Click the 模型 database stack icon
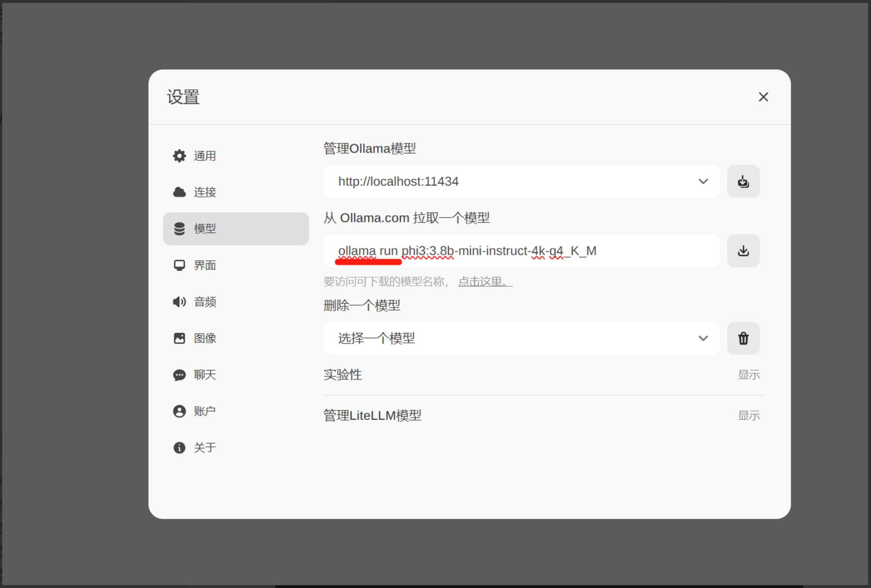Screen dimensions: 871x588 [179, 228]
